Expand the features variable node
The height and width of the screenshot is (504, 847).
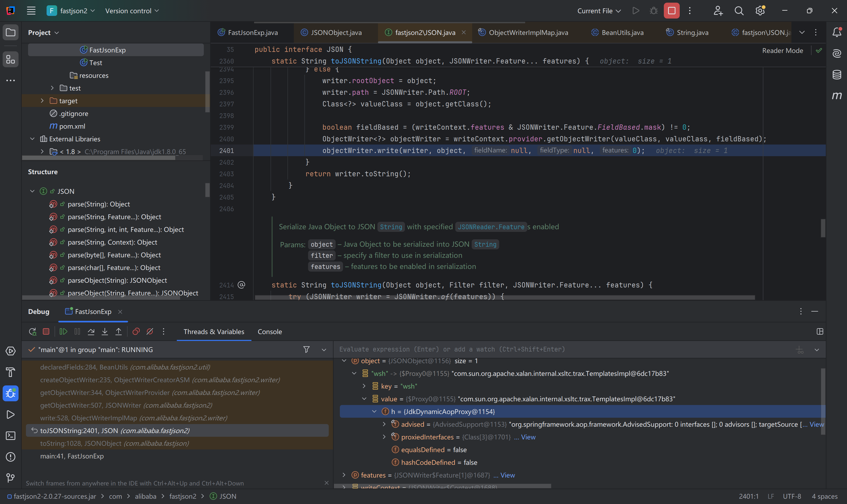tap(344, 475)
